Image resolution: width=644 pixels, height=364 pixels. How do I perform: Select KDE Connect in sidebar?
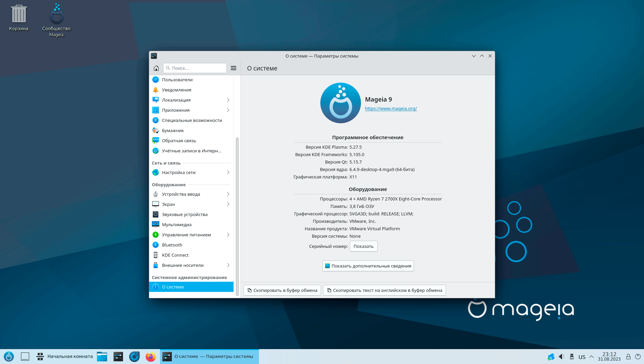[x=175, y=255]
